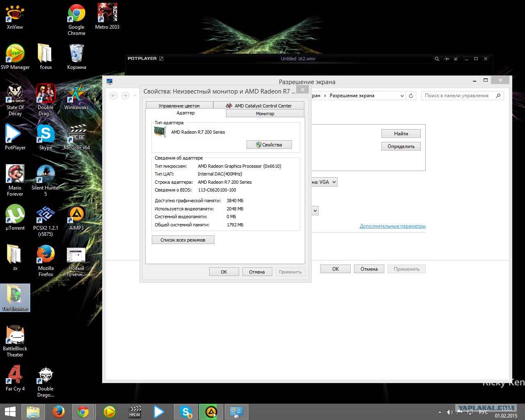This screenshot has width=525, height=420.
Task: Click OK in the Разрешение экрана window
Action: pyautogui.click(x=336, y=269)
